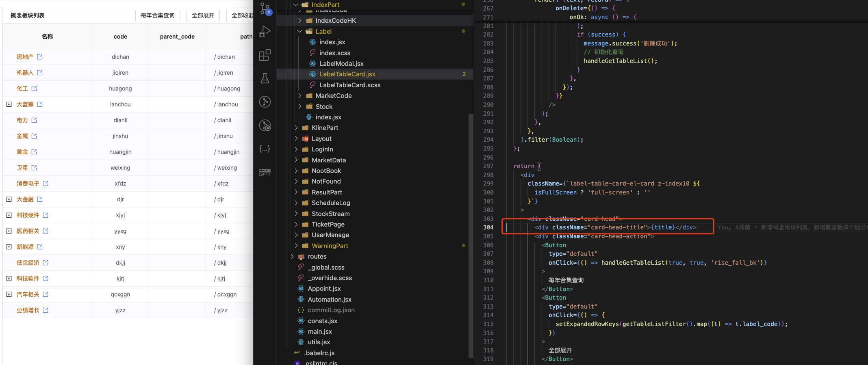Collapse the Label folder in explorer

tap(300, 31)
